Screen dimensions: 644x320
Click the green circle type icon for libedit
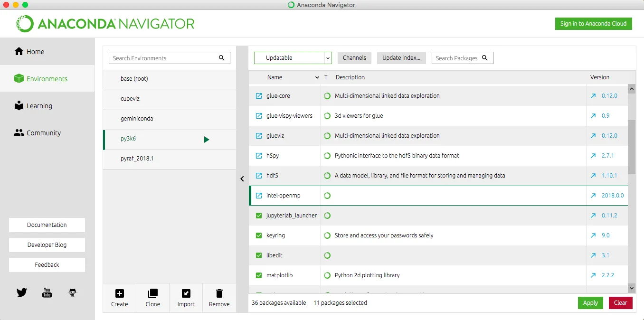pos(327,255)
